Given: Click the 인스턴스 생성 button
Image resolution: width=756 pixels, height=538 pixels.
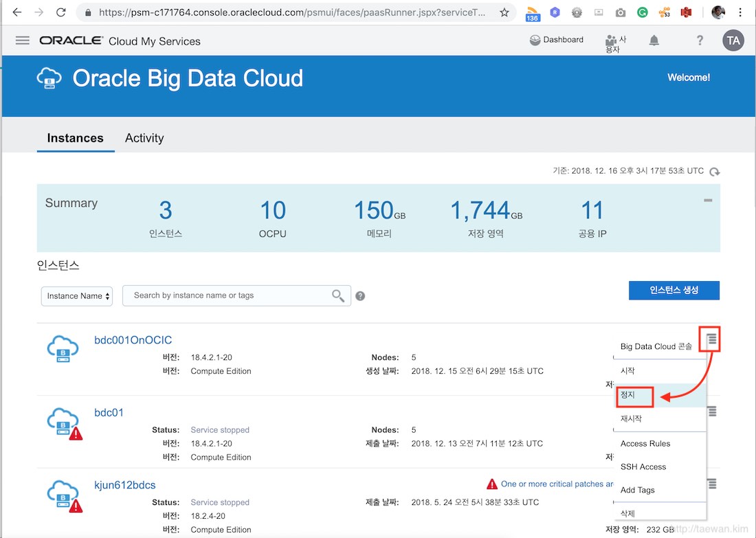Looking at the screenshot, I should (x=674, y=290).
